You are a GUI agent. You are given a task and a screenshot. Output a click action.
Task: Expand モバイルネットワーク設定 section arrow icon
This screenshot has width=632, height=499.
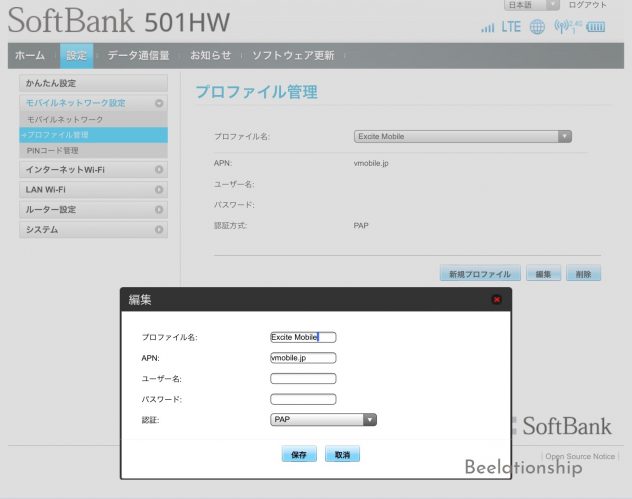(159, 103)
